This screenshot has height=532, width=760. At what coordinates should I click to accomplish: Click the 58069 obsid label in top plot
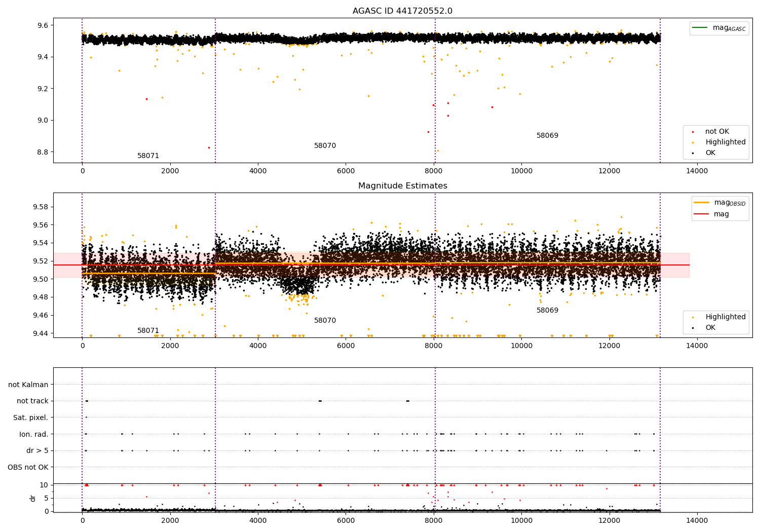pyautogui.click(x=547, y=136)
